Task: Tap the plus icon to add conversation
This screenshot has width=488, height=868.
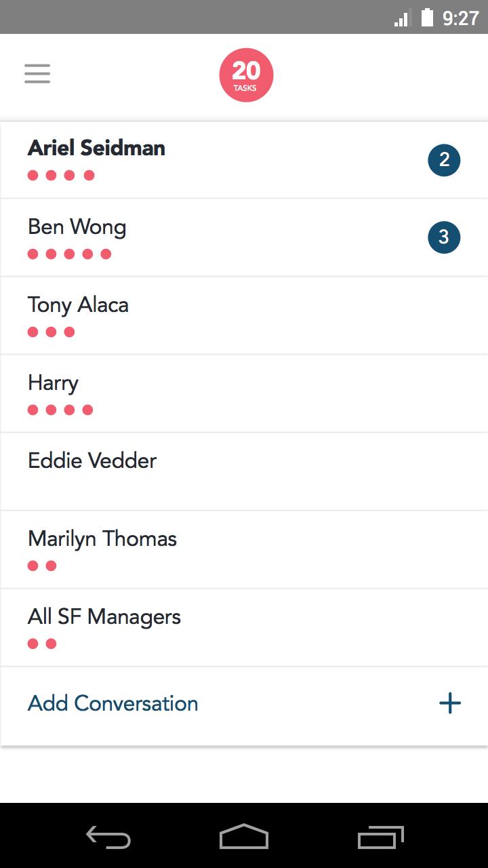Action: pyautogui.click(x=449, y=703)
